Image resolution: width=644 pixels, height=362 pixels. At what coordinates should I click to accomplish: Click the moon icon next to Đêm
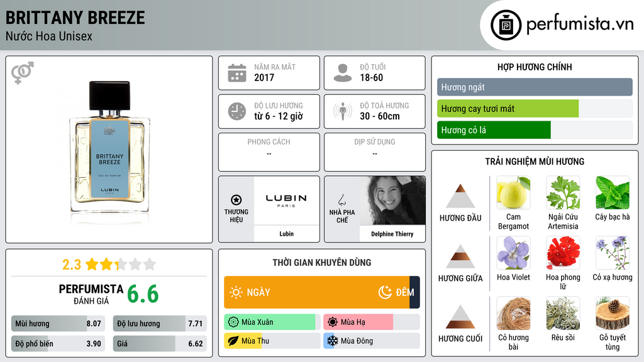coord(385,292)
